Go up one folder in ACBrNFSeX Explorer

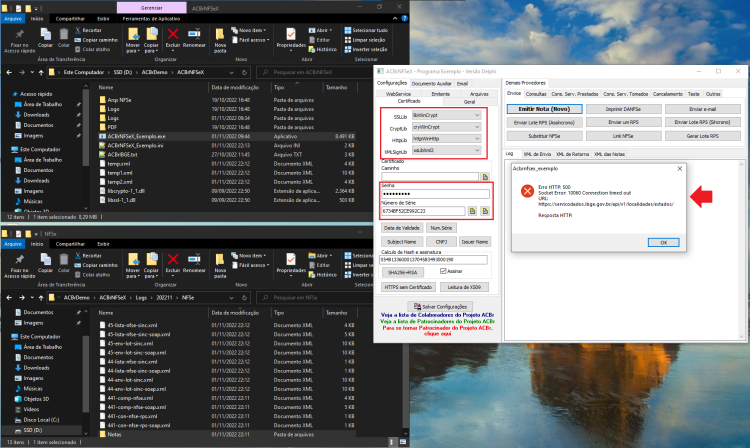pyautogui.click(x=41, y=72)
